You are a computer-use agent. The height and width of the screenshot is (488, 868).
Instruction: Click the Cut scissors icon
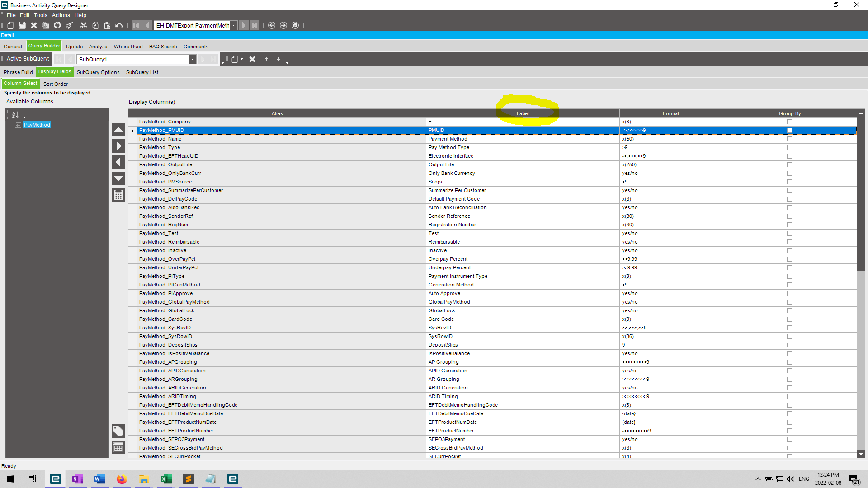click(84, 25)
